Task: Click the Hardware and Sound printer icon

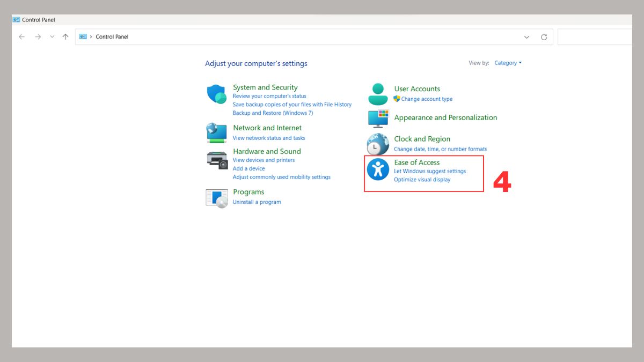Action: click(x=217, y=160)
